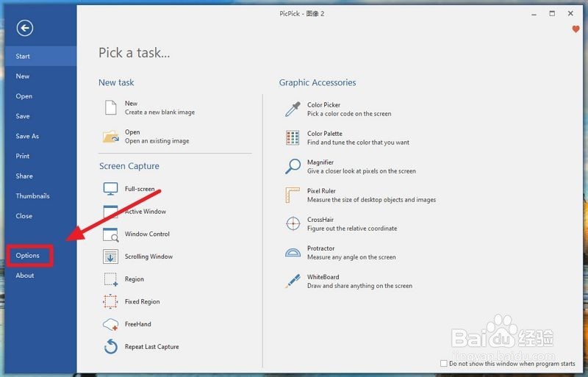This screenshot has width=588, height=377.
Task: Click the Open existing image folder icon
Action: [111, 137]
